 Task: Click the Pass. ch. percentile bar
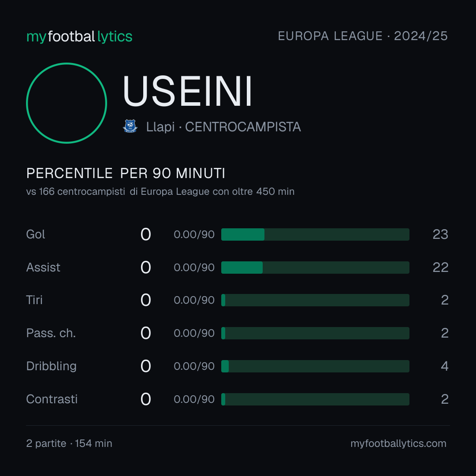pyautogui.click(x=315, y=333)
